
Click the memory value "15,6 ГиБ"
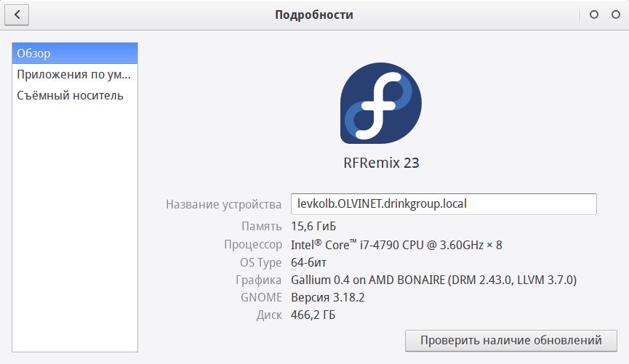pos(313,226)
